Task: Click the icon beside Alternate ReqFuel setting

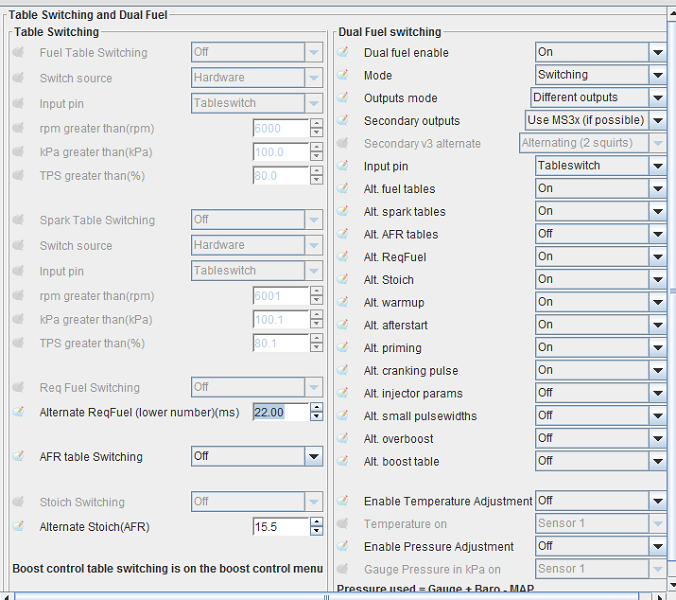Action: [x=19, y=412]
